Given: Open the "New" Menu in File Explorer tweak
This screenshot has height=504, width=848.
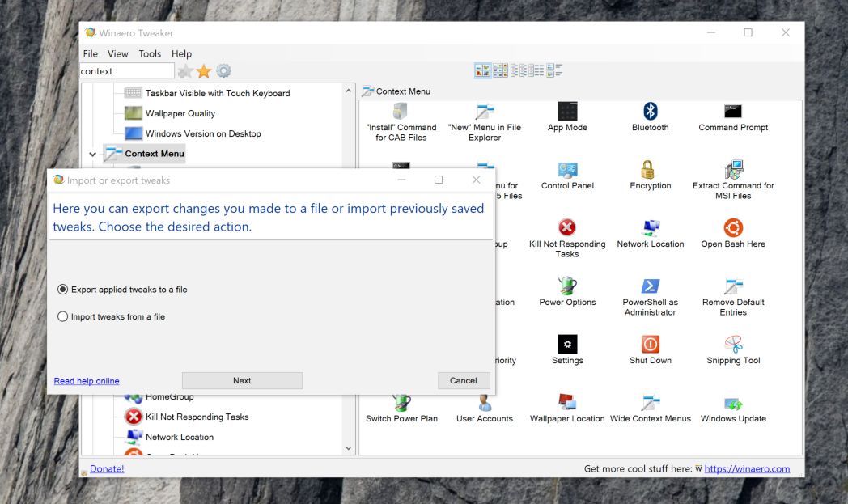Looking at the screenshot, I should [485, 122].
